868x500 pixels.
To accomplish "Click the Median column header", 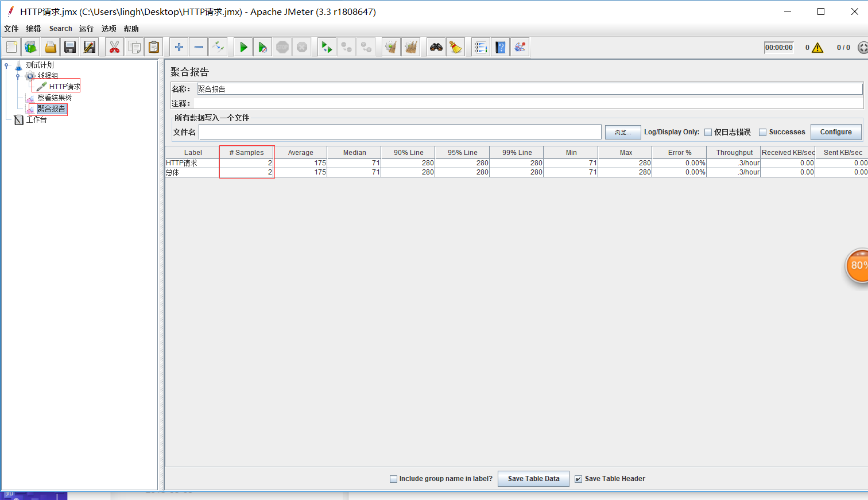I will [x=354, y=153].
